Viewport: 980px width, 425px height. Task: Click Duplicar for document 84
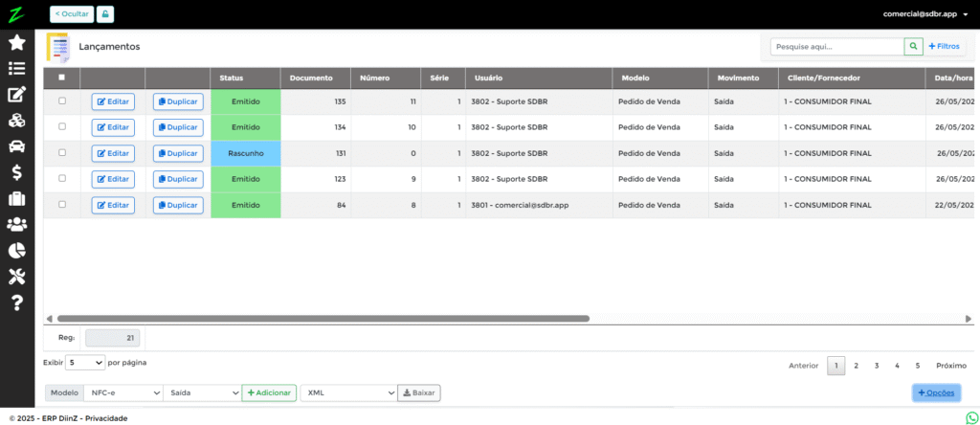178,205
